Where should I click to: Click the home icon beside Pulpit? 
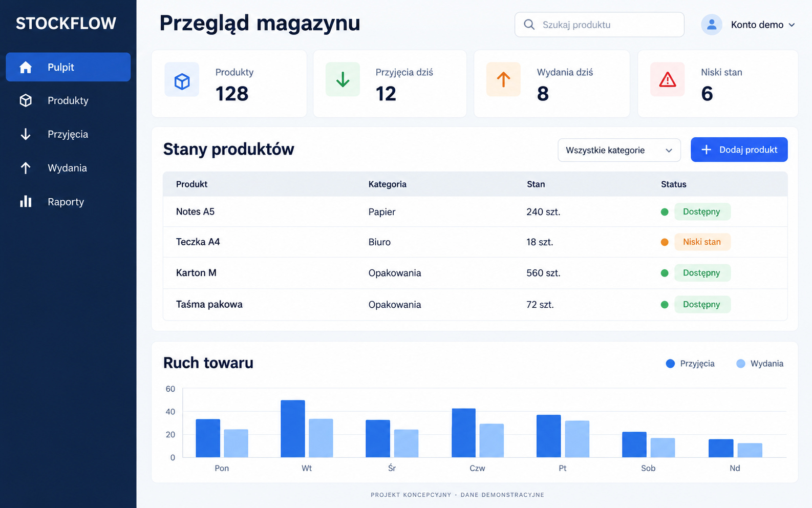tap(26, 67)
